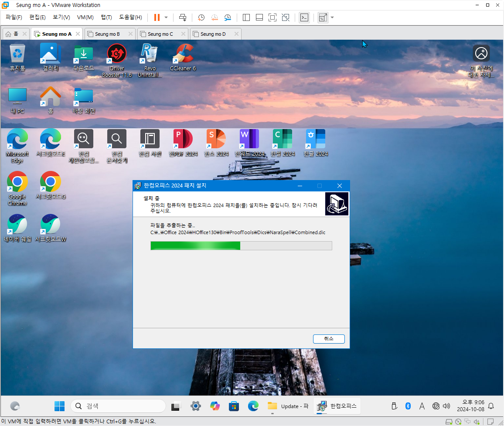The height and width of the screenshot is (426, 504).
Task: Open the volume control in tray
Action: click(446, 406)
